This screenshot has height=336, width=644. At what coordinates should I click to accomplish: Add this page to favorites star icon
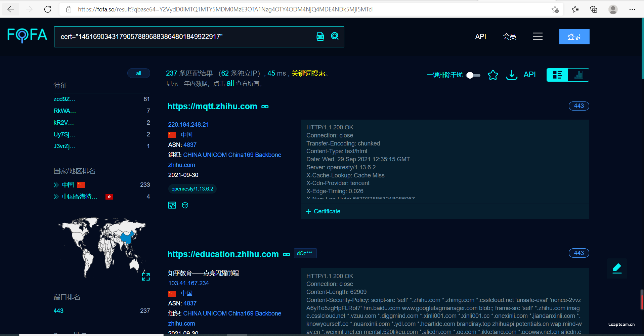(555, 9)
